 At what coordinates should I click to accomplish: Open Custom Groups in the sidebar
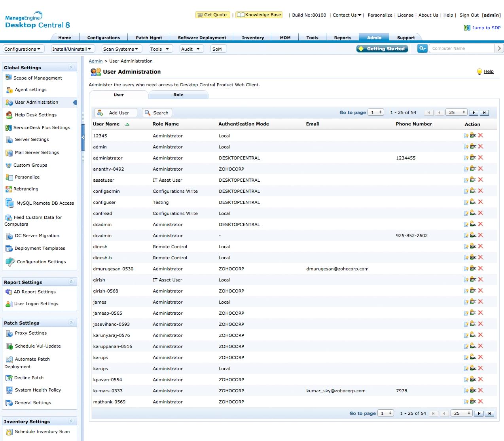[30, 165]
